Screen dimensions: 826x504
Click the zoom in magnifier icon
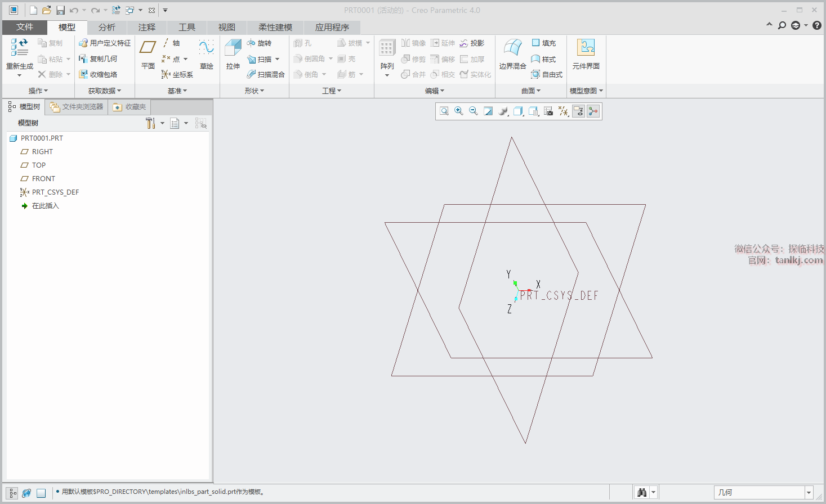(x=459, y=111)
